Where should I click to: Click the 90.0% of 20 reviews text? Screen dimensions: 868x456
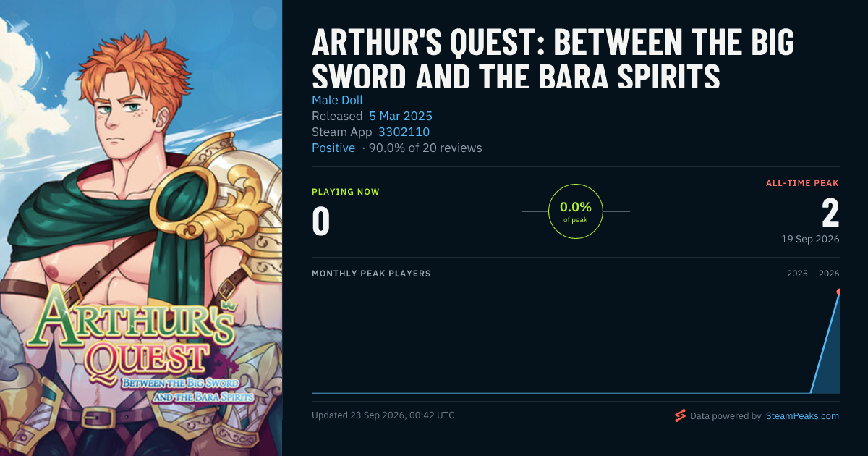(x=425, y=148)
